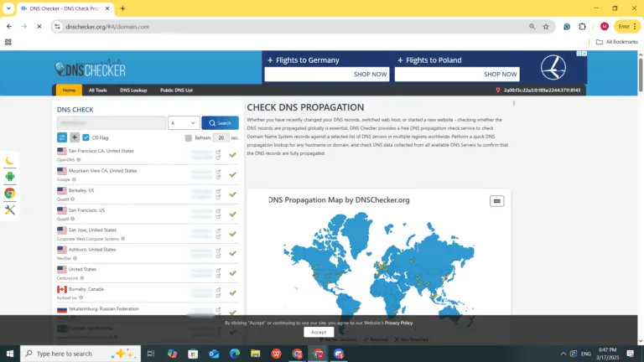
Task: Open the tools wrench sidebar icon
Action: tap(10, 209)
